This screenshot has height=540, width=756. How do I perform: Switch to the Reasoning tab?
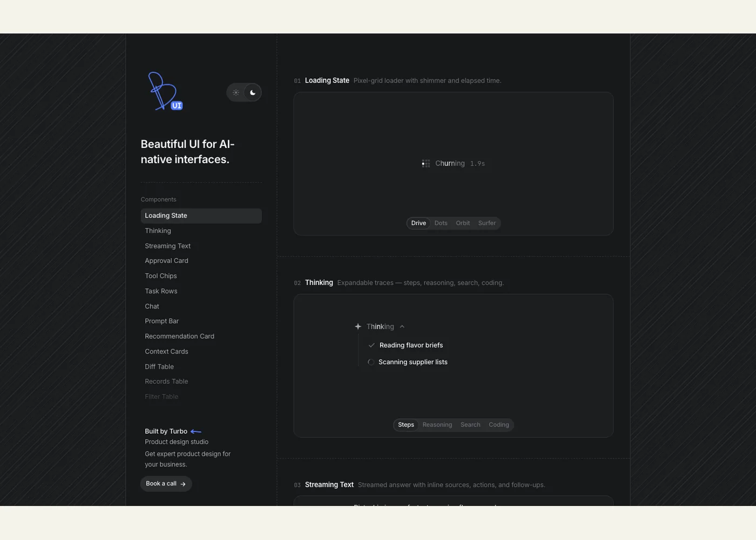(437, 425)
